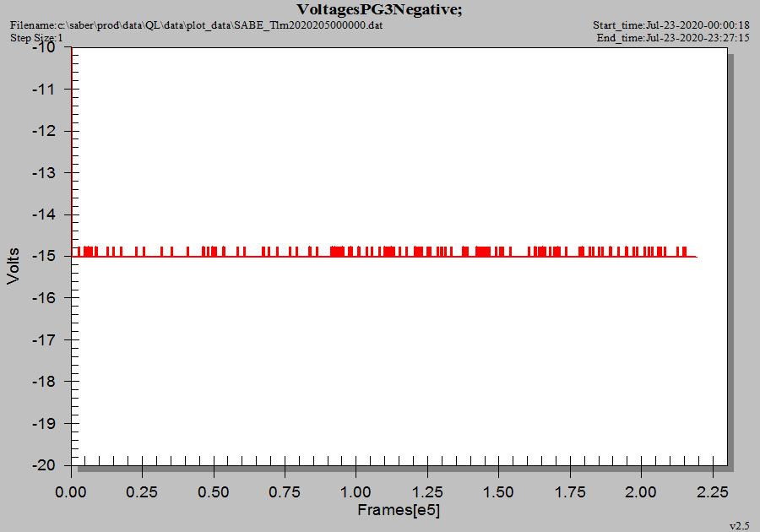Click the -16 y-axis tick label

pos(44,298)
